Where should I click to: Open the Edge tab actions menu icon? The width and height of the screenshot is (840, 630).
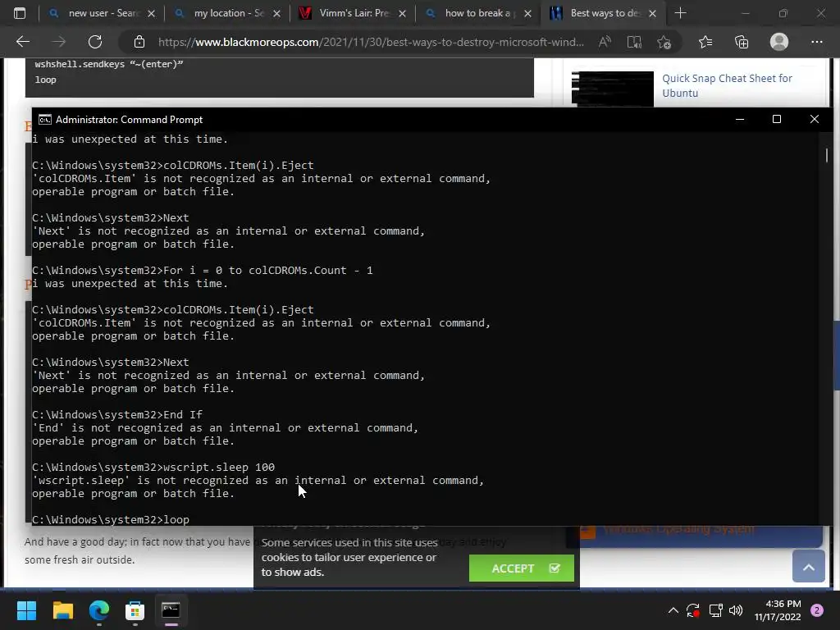coord(20,13)
